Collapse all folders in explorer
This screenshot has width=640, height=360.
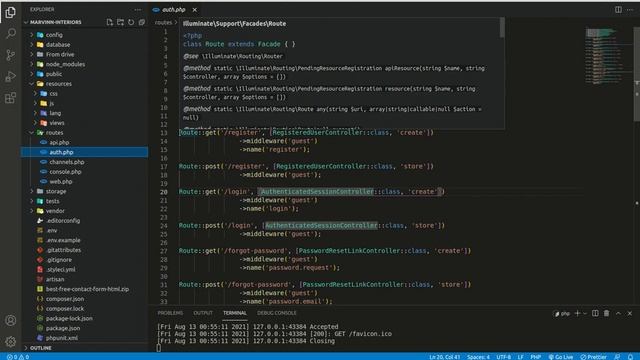tap(142, 22)
